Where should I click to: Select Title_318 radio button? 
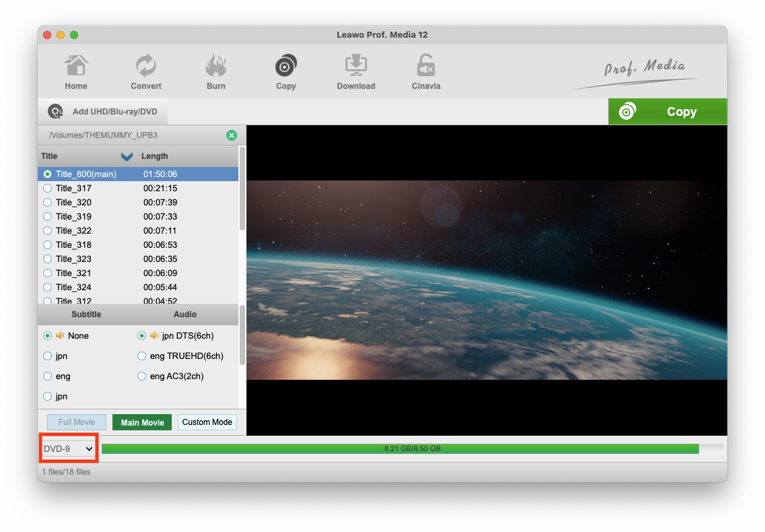coord(47,245)
